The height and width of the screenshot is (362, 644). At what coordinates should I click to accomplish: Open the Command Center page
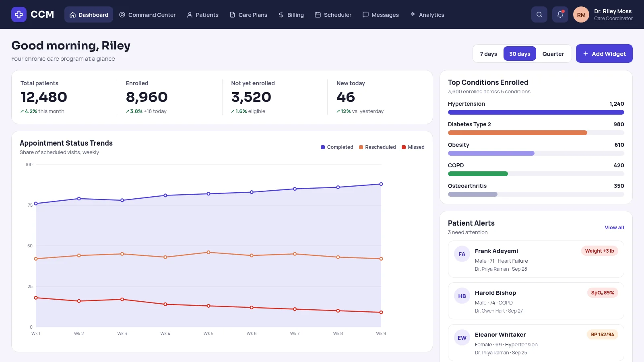(x=147, y=14)
